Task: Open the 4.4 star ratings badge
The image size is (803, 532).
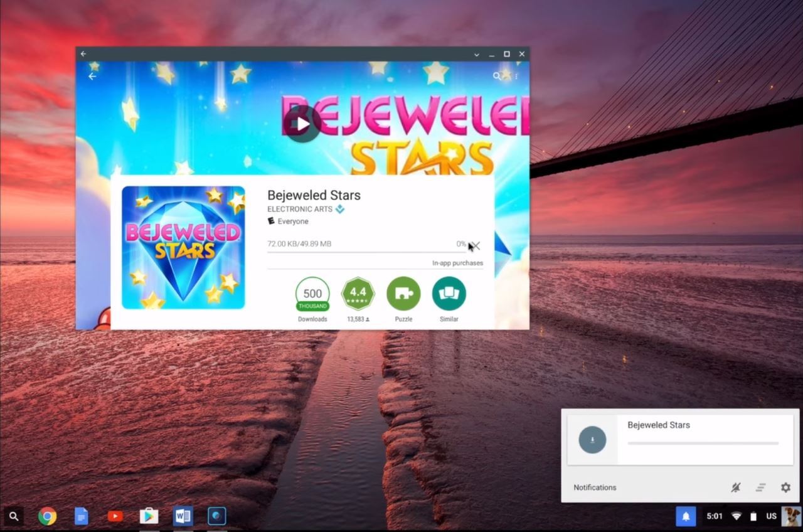Action: coord(358,294)
